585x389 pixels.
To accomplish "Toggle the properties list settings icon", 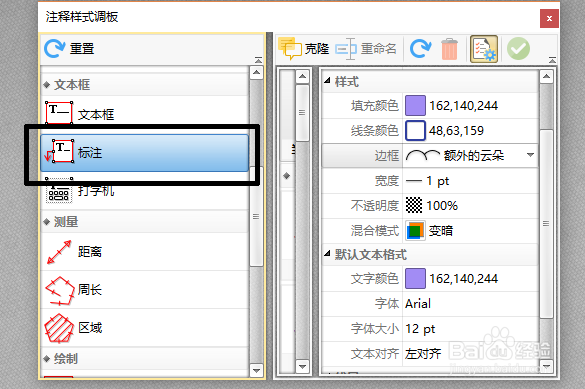I will pos(484,49).
